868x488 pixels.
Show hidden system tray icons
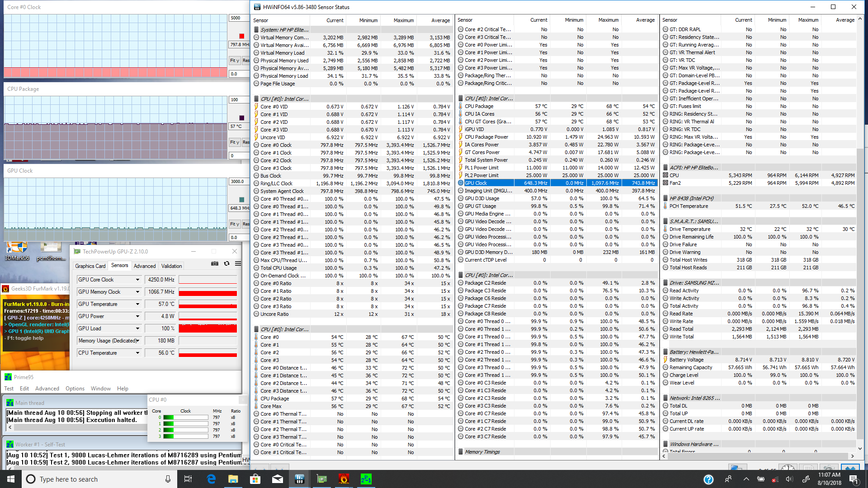click(x=746, y=479)
